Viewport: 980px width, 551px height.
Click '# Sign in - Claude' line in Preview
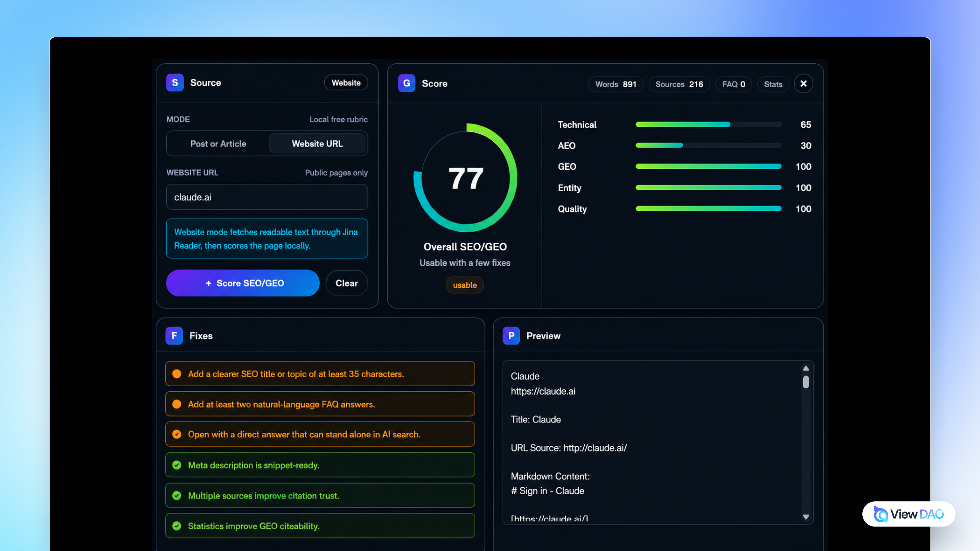coord(547,491)
